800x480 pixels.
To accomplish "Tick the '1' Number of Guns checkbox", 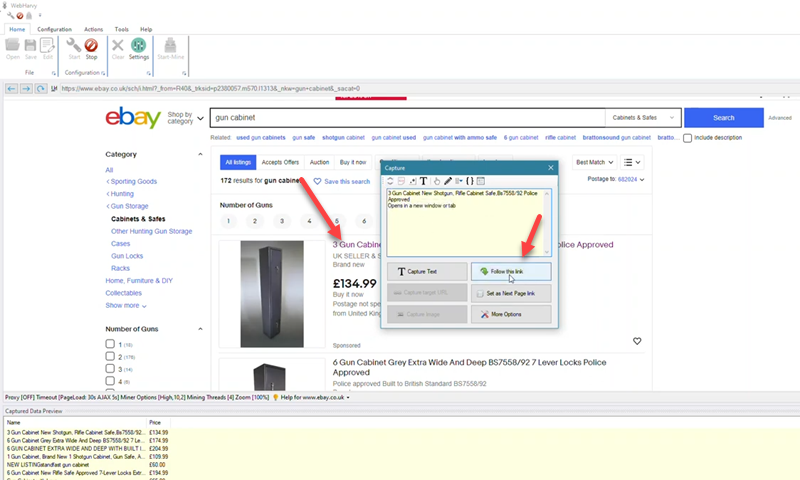I will 111,343.
